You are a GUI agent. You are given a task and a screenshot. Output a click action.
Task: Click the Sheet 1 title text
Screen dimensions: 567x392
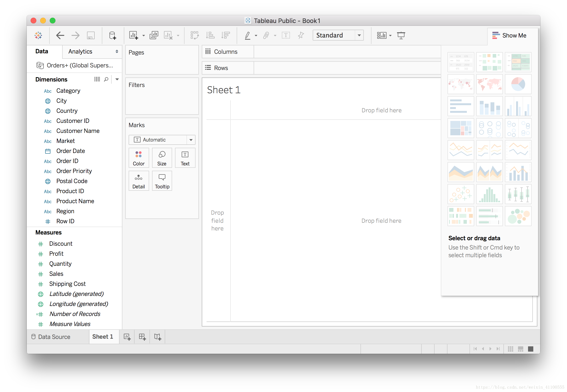pos(224,90)
